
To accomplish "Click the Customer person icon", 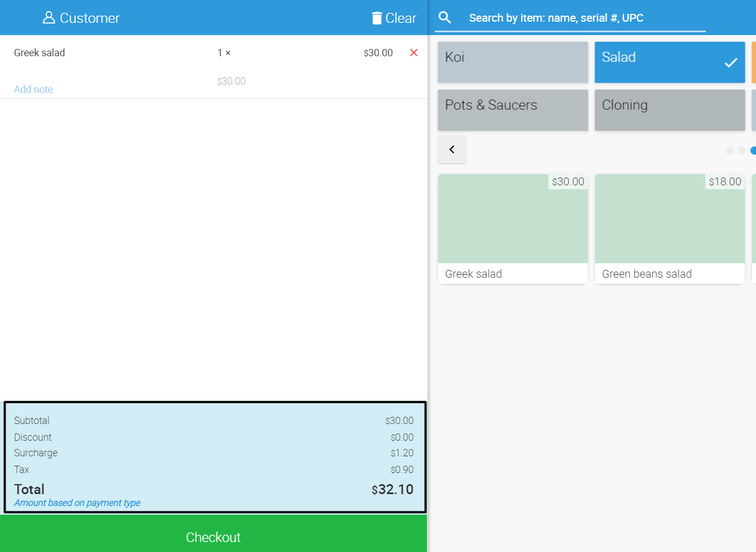I will [x=49, y=18].
